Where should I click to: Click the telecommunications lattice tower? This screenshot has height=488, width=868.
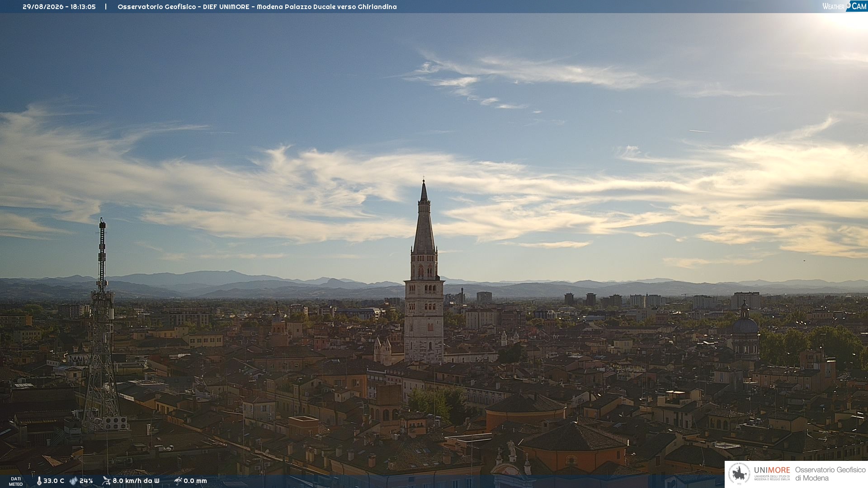(x=102, y=325)
